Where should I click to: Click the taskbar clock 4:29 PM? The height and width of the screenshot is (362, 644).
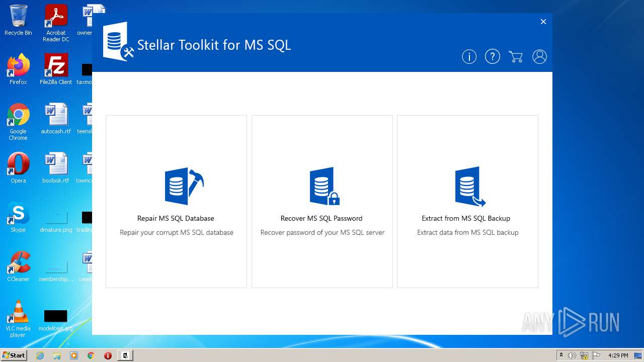click(618, 355)
